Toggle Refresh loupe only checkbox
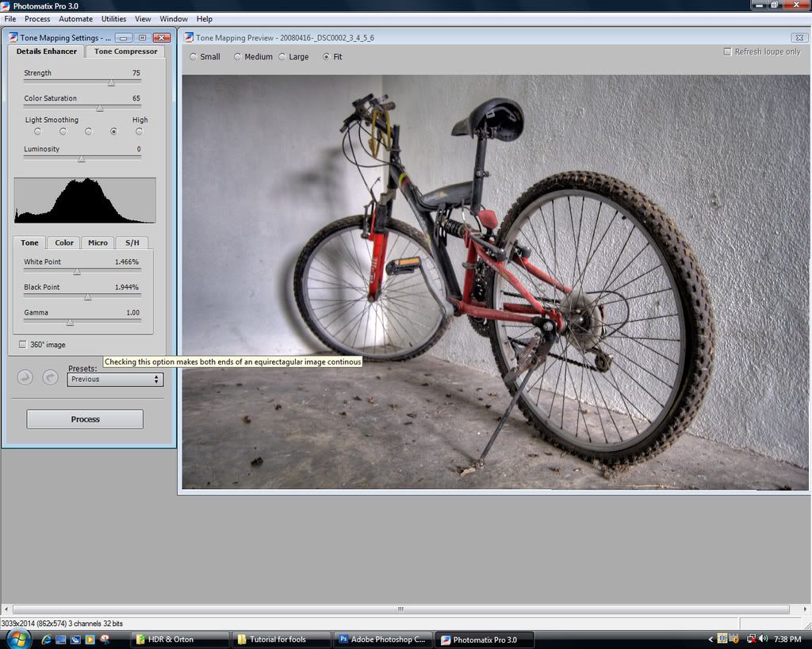The width and height of the screenshot is (812, 649). 727,52
